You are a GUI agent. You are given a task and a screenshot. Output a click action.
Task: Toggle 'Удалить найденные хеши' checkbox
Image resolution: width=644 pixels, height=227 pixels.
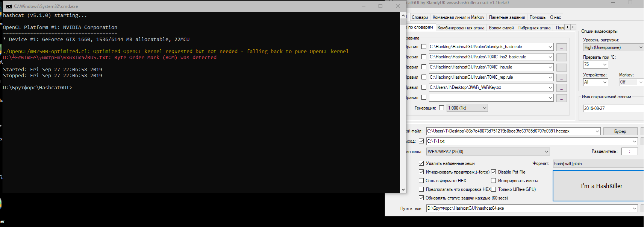[421, 163]
